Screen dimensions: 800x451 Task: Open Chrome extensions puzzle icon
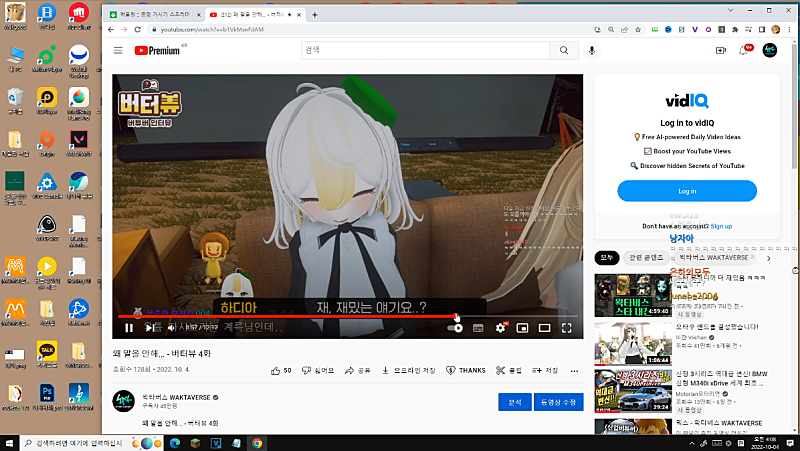735,30
